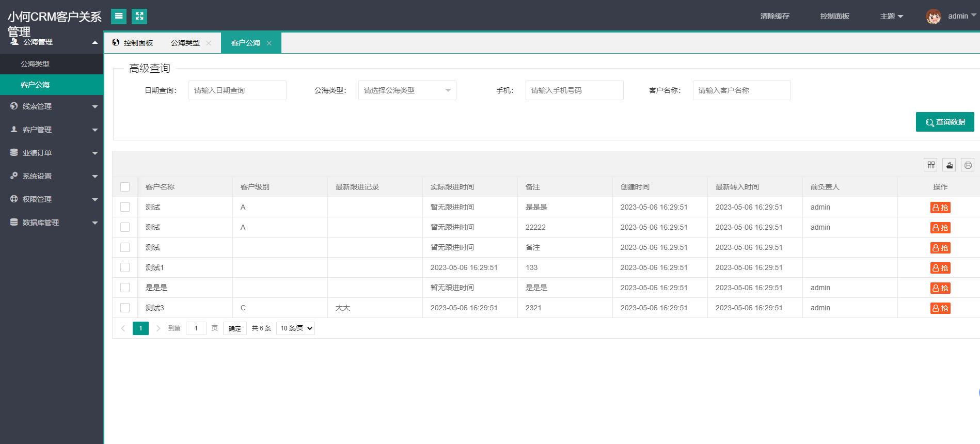Viewport: 980px width, 444px height.
Task: Focus the 手机 phone number input
Action: coord(575,90)
